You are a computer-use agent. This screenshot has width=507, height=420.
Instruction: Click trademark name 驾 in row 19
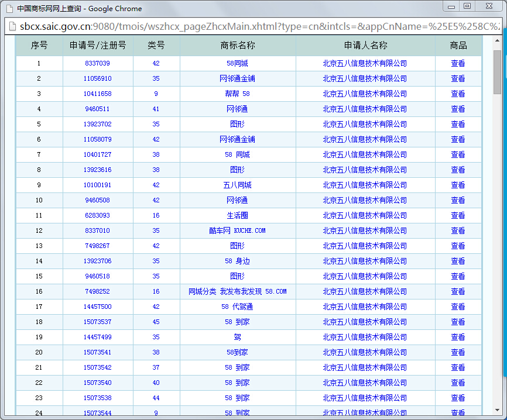point(237,337)
